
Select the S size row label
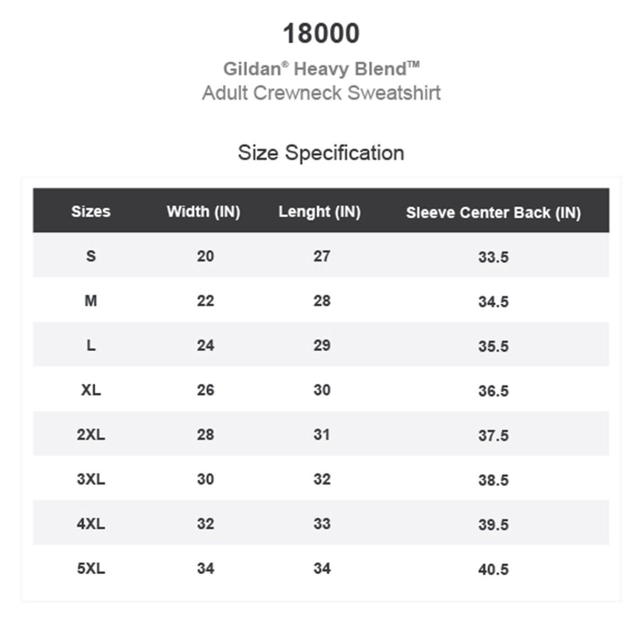[x=91, y=256]
